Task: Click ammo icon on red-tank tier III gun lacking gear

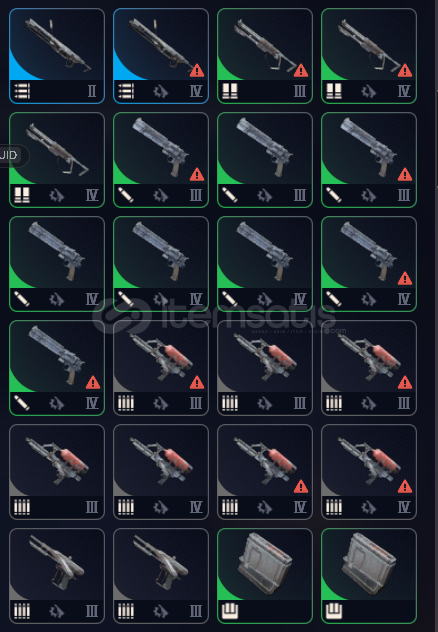Action: coord(22,507)
